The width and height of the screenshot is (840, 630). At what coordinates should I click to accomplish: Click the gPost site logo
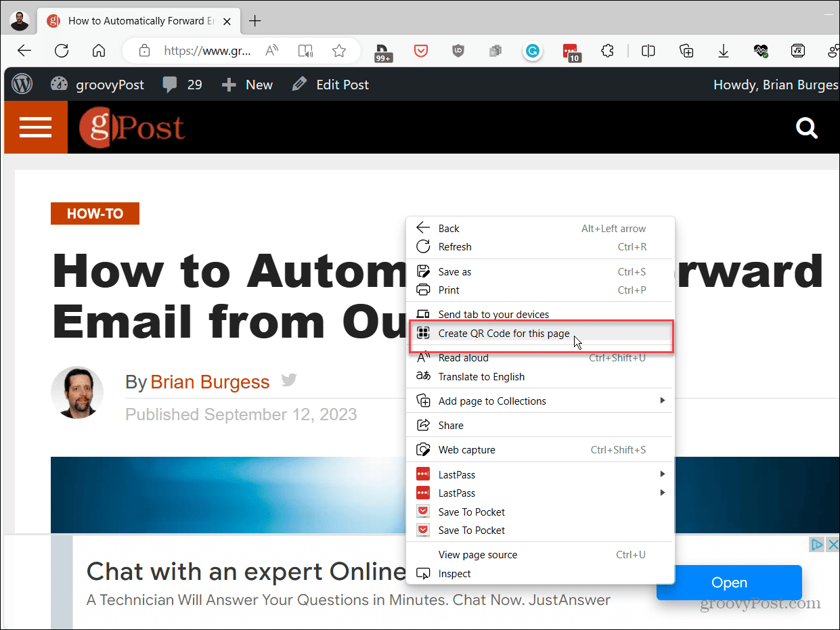(x=132, y=128)
